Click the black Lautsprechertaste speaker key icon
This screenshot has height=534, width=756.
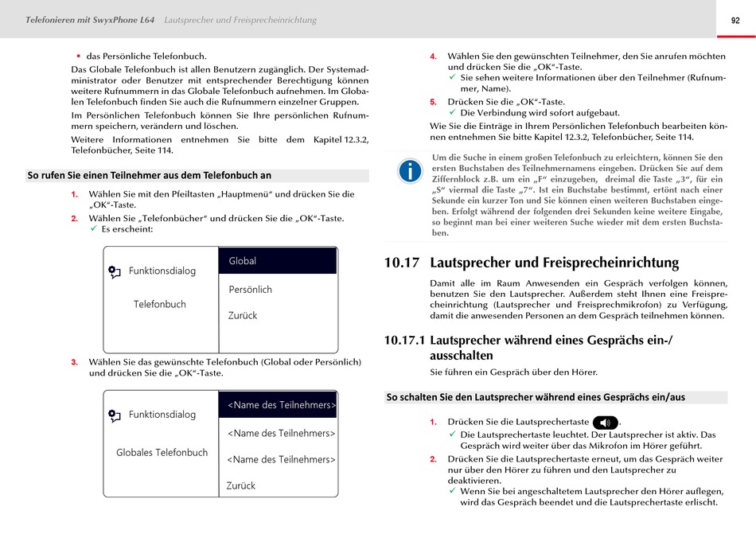click(x=605, y=423)
